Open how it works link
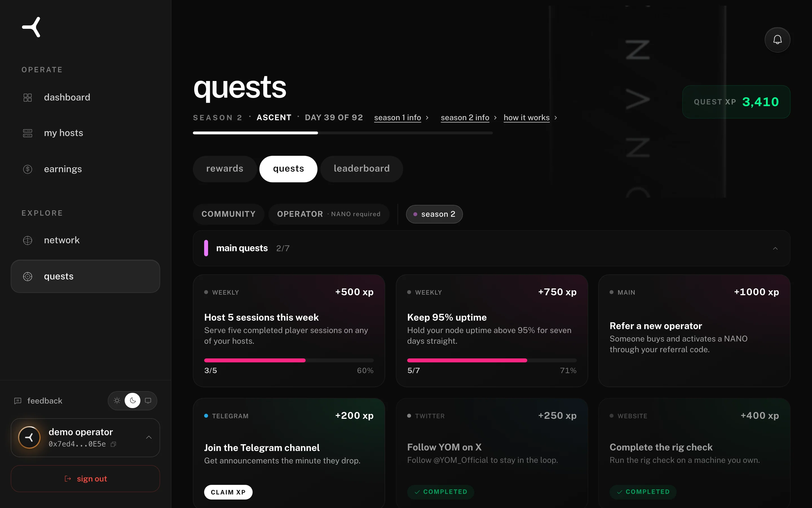 tap(526, 118)
